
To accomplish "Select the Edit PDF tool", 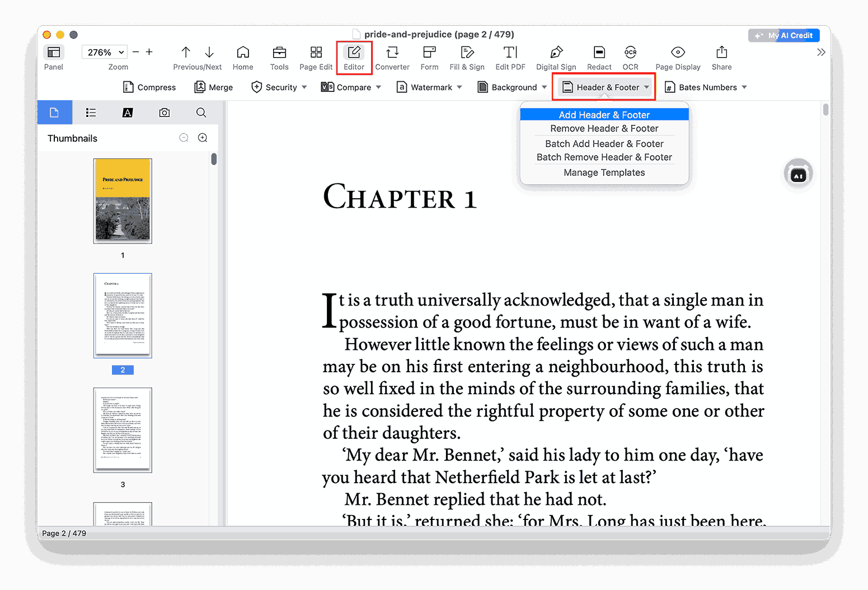I will coord(510,52).
